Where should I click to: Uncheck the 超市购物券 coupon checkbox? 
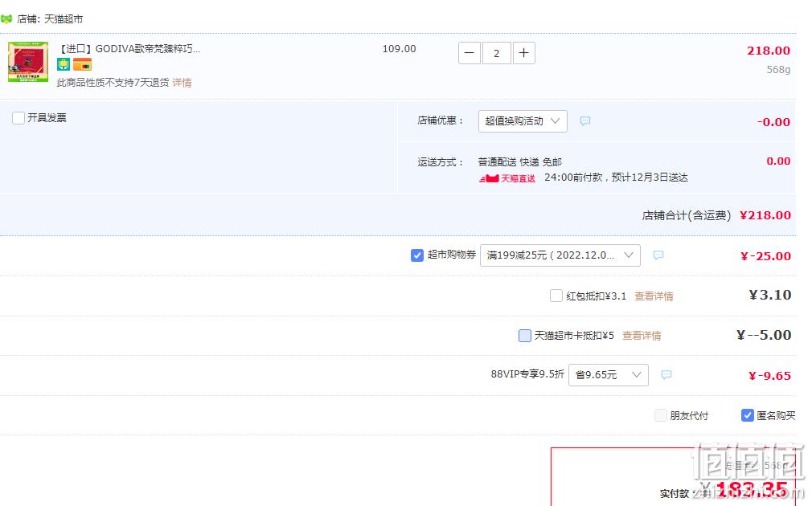click(x=417, y=255)
